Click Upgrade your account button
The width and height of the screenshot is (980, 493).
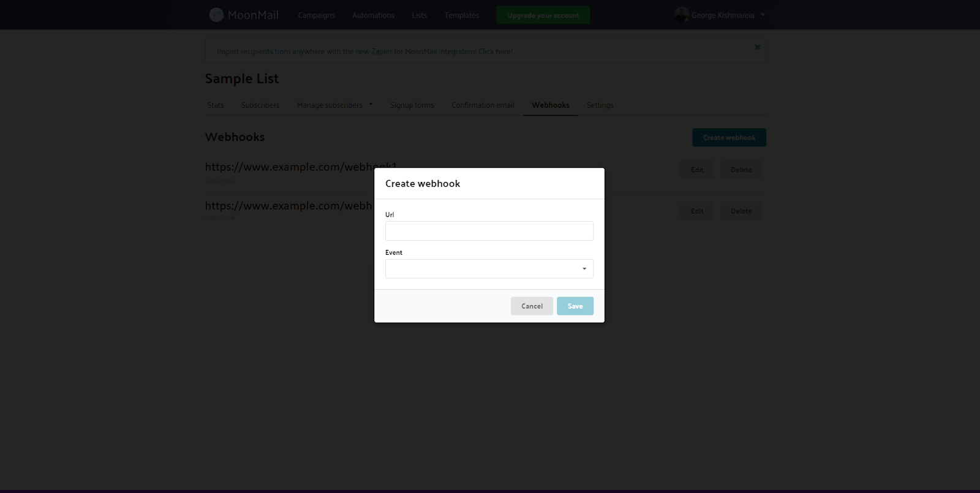[543, 15]
